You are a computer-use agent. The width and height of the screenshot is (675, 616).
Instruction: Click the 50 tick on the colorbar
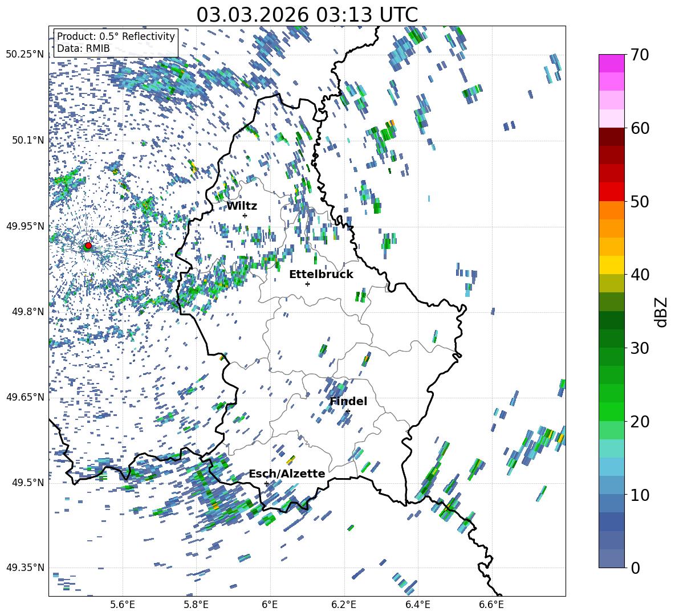(x=640, y=201)
